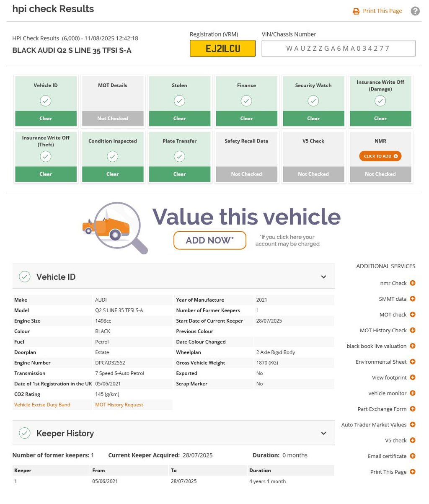This screenshot has width=429, height=504.
Task: Collapse the Keeper History section chevron
Action: (323, 433)
